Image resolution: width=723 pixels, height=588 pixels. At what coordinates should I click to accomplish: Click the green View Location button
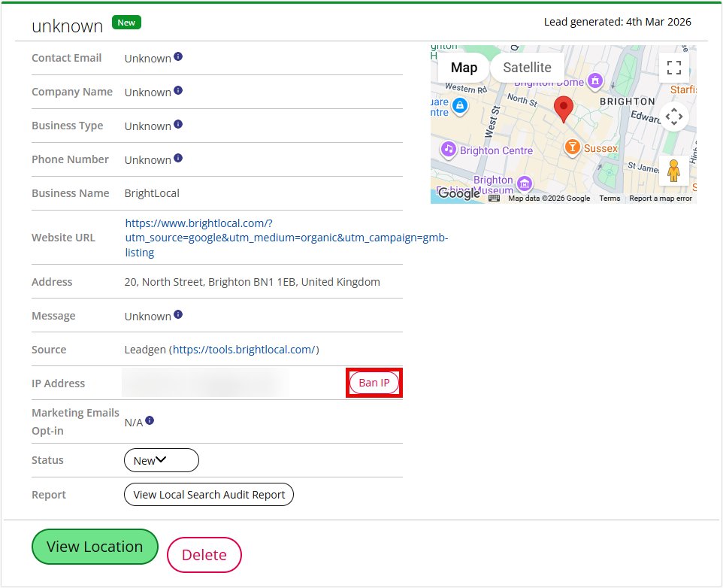[95, 547]
